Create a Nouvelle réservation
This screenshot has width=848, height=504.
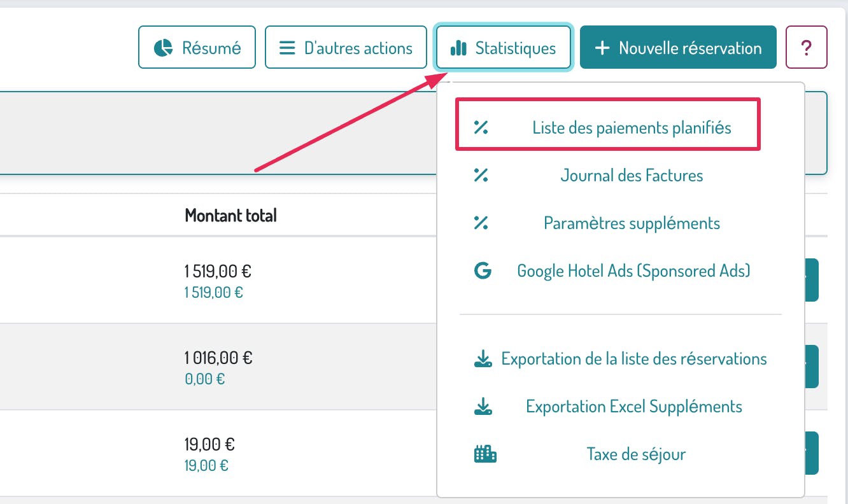[678, 48]
